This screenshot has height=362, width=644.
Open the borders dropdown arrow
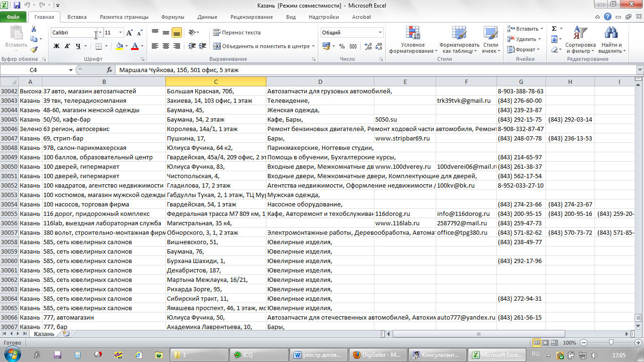point(106,46)
